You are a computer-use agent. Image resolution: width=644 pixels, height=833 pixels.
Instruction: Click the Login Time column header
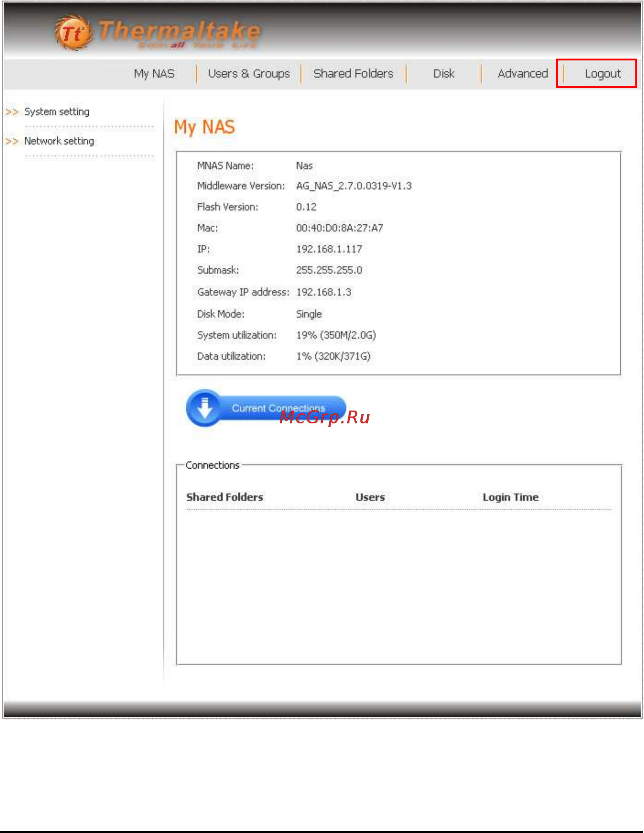point(510,497)
